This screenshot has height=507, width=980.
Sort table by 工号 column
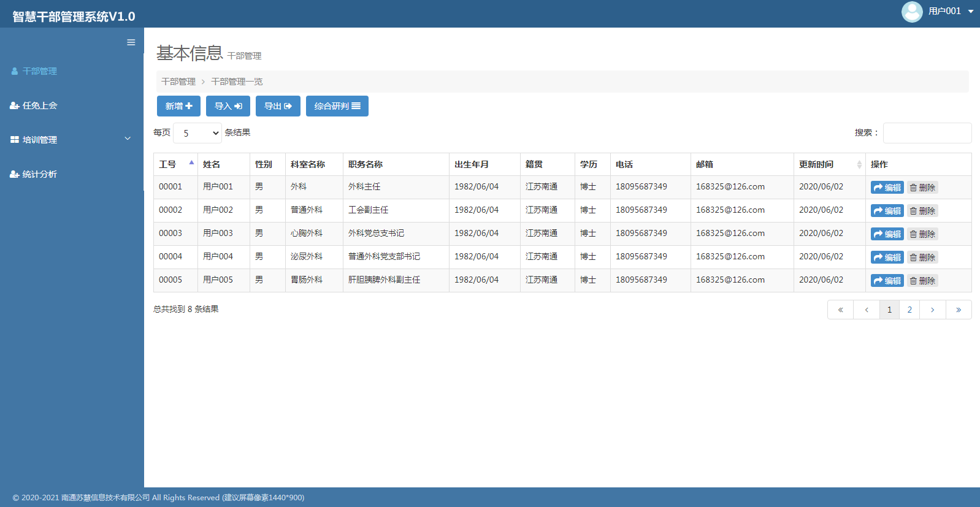pyautogui.click(x=175, y=164)
